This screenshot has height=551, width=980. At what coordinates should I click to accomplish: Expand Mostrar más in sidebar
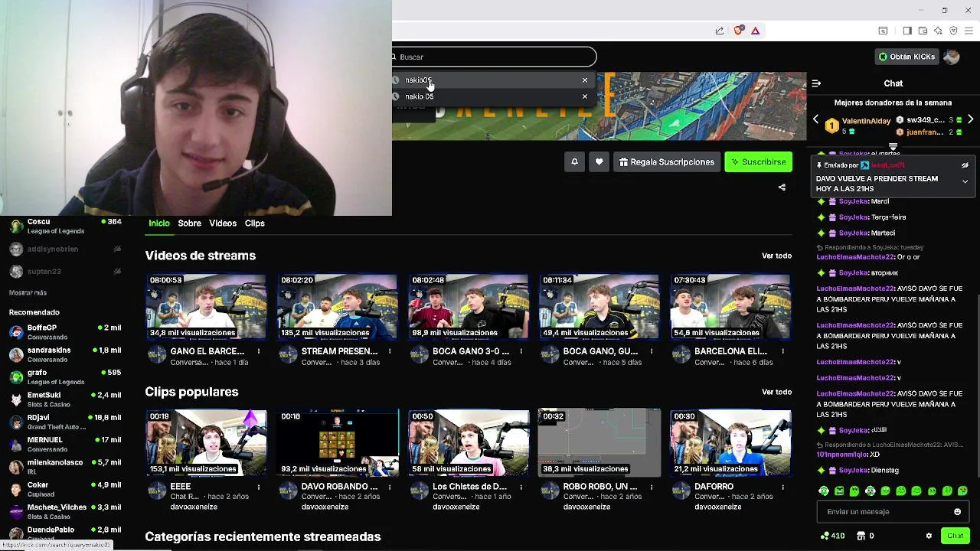(28, 293)
